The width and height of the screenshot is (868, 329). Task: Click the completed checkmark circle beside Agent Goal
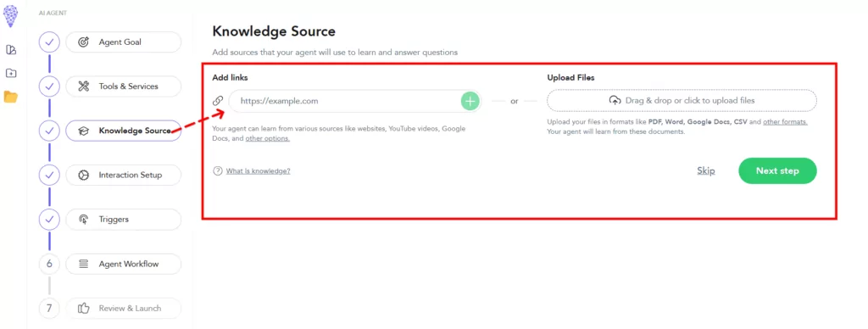coord(49,42)
